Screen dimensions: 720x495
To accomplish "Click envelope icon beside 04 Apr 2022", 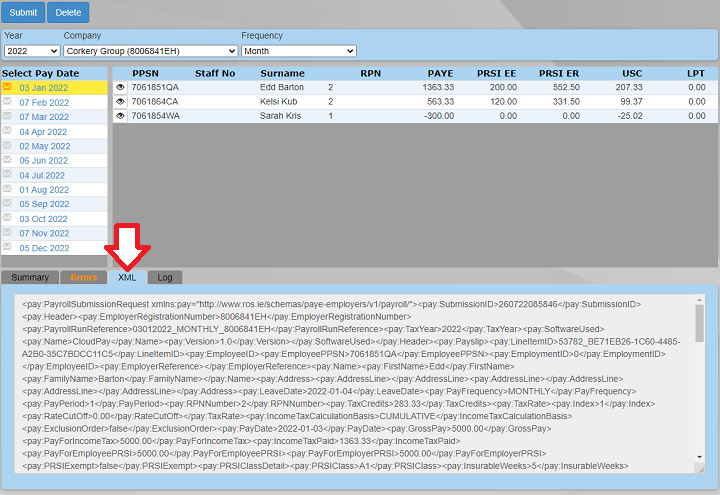I will (8, 131).
